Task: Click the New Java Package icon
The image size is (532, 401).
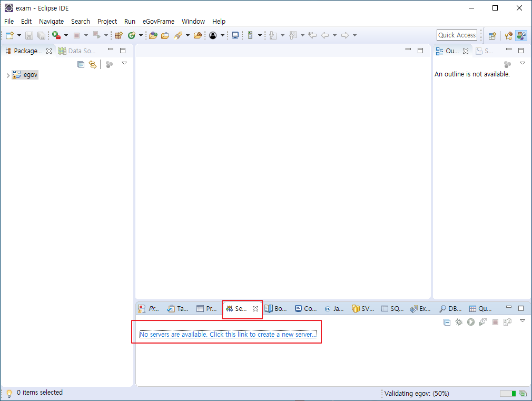Action: 119,35
